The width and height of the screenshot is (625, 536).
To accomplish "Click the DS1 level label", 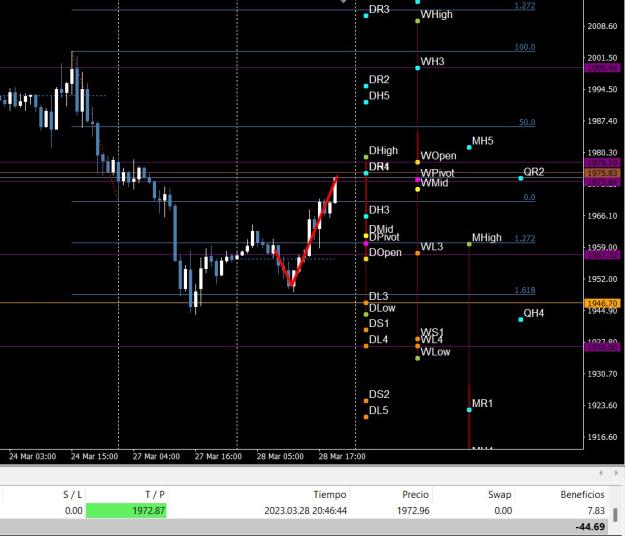I will [379, 323].
